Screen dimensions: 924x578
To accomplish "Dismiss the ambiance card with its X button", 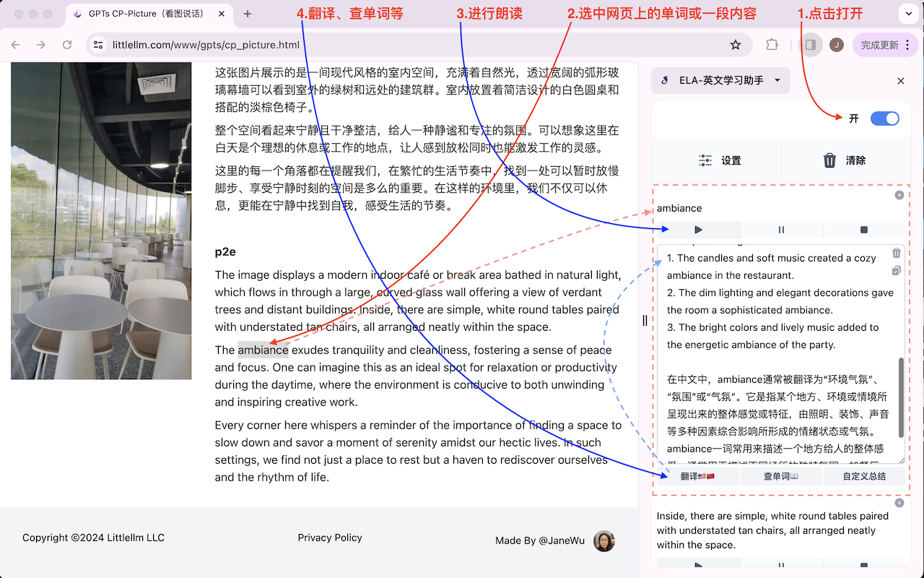I will tap(899, 194).
